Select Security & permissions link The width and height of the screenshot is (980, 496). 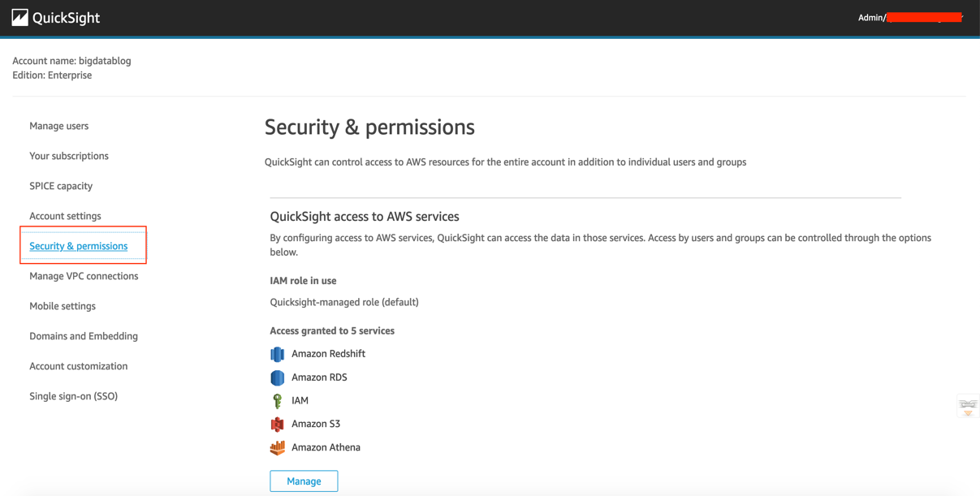pos(79,246)
